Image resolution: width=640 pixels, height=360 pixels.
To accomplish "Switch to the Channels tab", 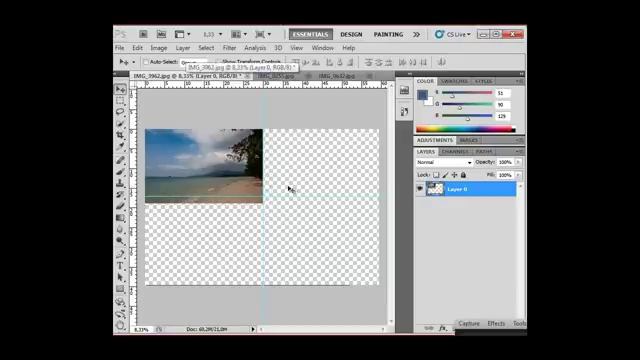I will (x=455, y=151).
